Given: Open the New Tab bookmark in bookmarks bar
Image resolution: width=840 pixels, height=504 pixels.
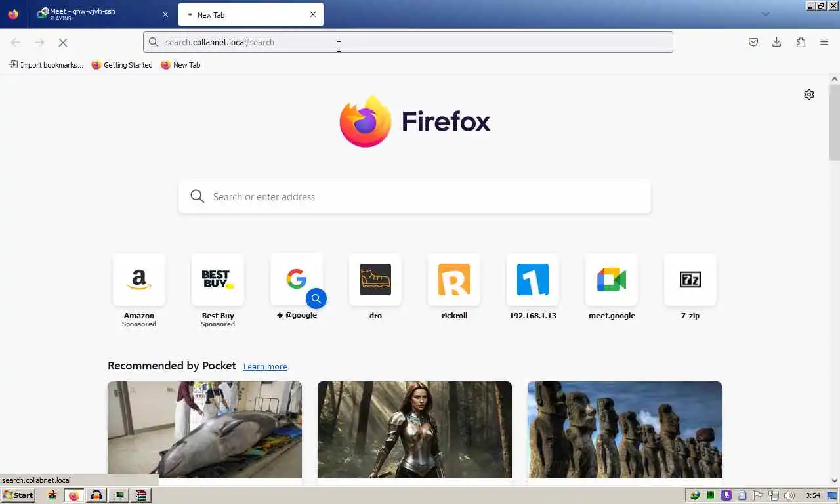Looking at the screenshot, I should coord(180,65).
